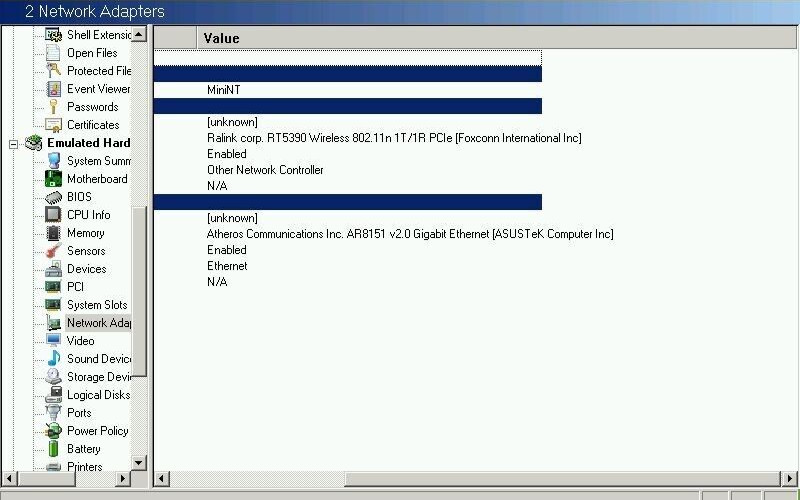This screenshot has width=800, height=500.
Task: Click the Logical Disks icon
Action: (x=53, y=394)
